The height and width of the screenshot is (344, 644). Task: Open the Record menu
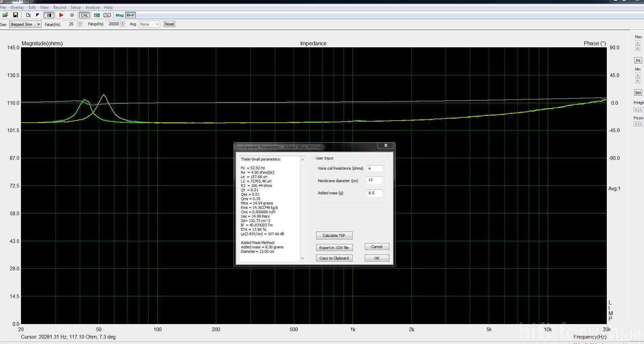tap(59, 7)
